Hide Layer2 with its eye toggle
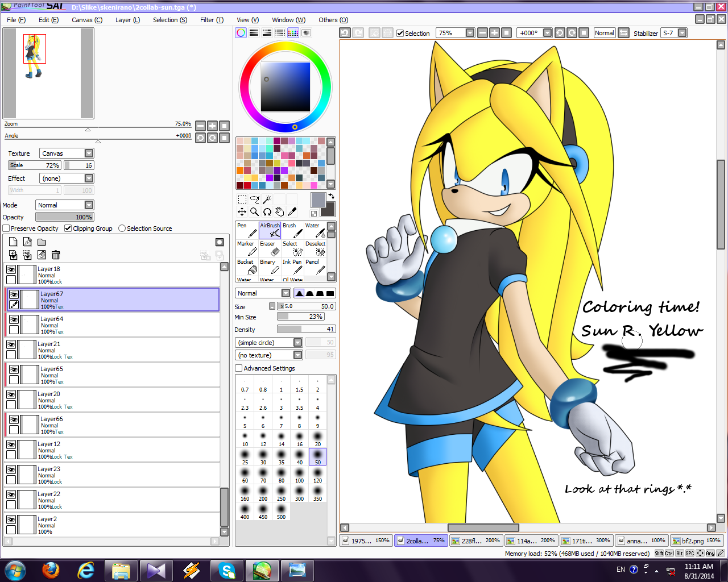The width and height of the screenshot is (728, 582). coord(11,519)
